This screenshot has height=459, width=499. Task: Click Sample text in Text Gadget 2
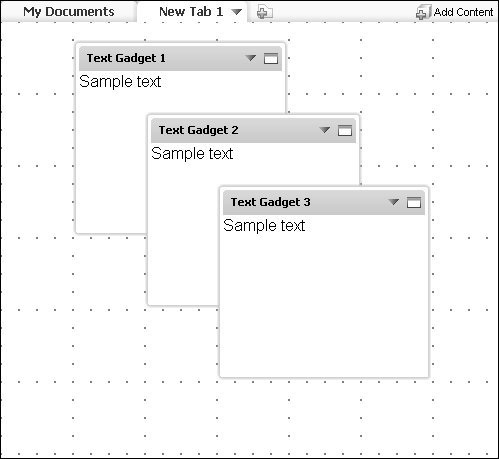click(192, 154)
